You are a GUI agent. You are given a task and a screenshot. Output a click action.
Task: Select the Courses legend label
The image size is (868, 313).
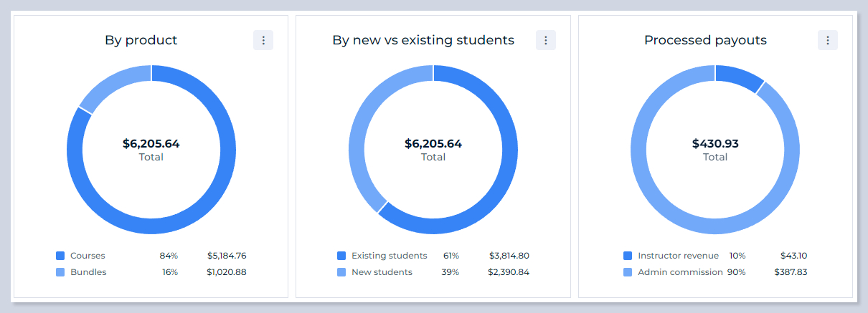coord(88,256)
